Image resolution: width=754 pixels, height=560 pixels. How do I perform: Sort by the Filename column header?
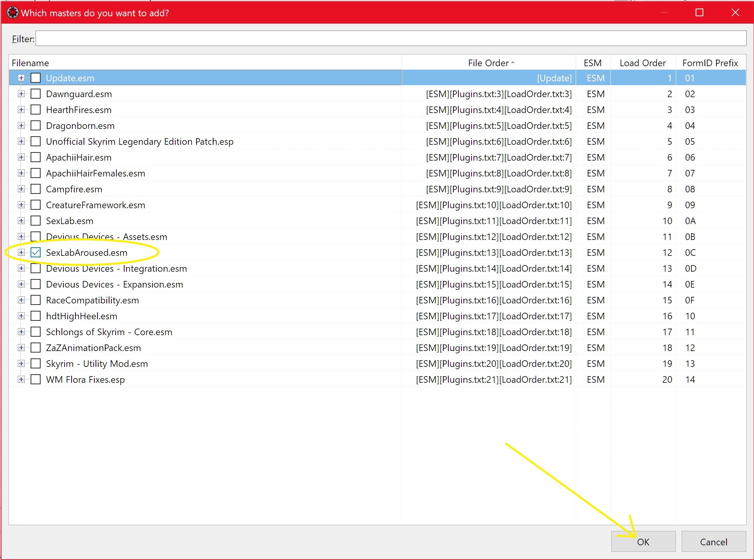(x=205, y=63)
